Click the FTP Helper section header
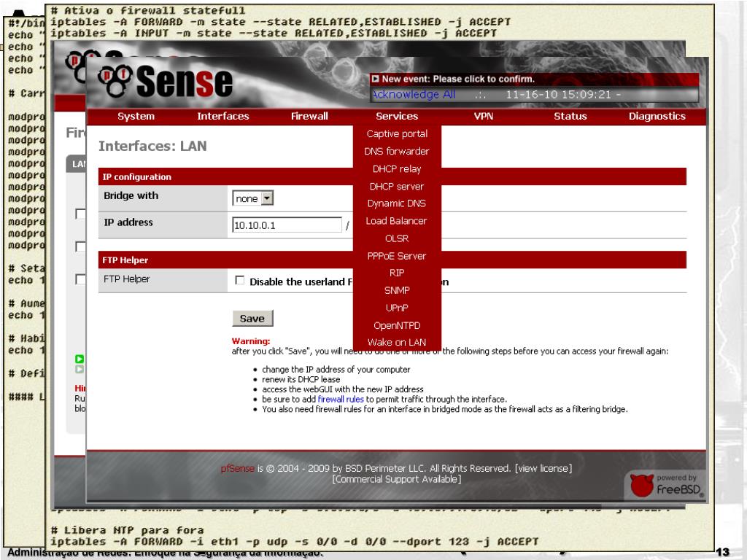 (x=392, y=260)
